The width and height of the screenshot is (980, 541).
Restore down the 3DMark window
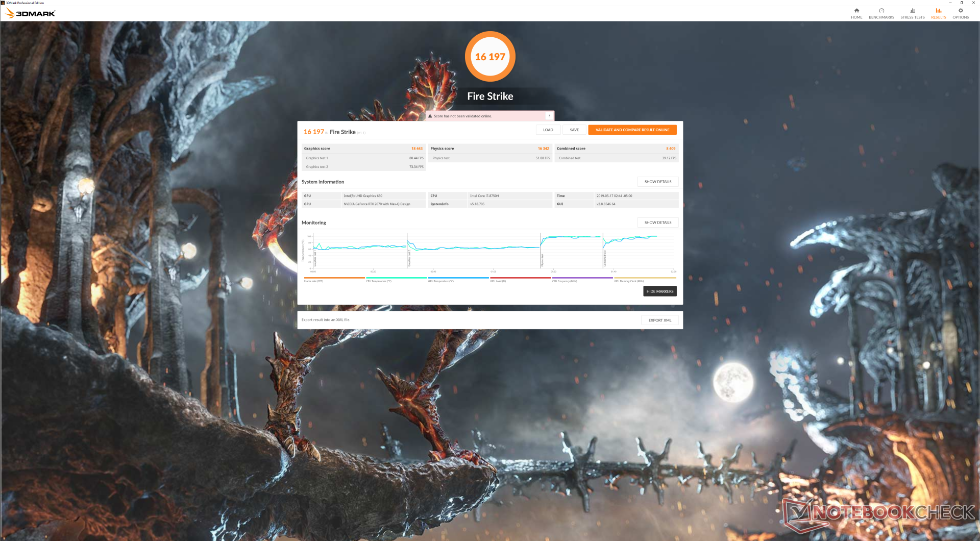(962, 3)
